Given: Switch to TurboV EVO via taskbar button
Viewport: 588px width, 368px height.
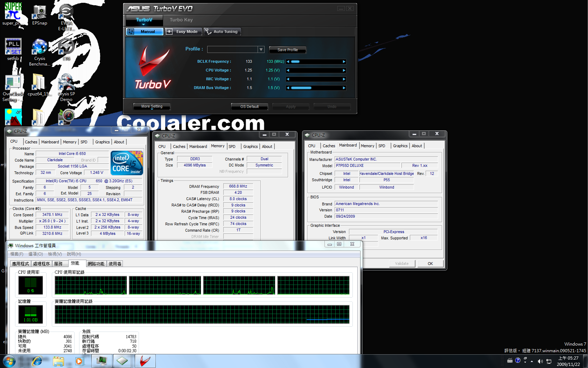Looking at the screenshot, I should [145, 361].
